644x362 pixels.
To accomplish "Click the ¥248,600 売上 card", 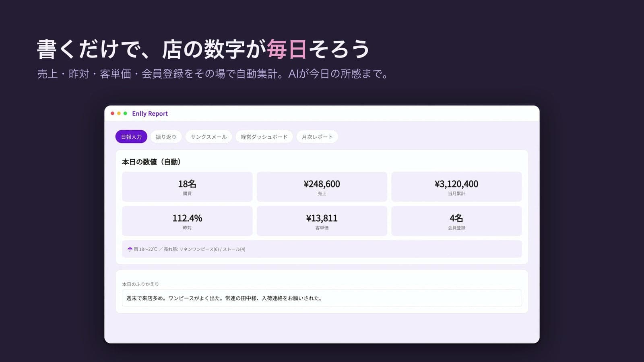I will pos(322,187).
